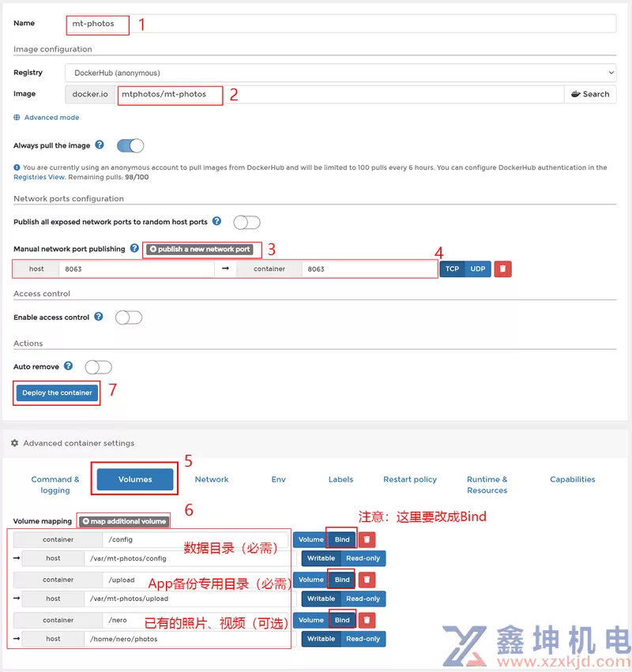Click map additional volume button
This screenshot has height=672, width=632.
coord(124,521)
